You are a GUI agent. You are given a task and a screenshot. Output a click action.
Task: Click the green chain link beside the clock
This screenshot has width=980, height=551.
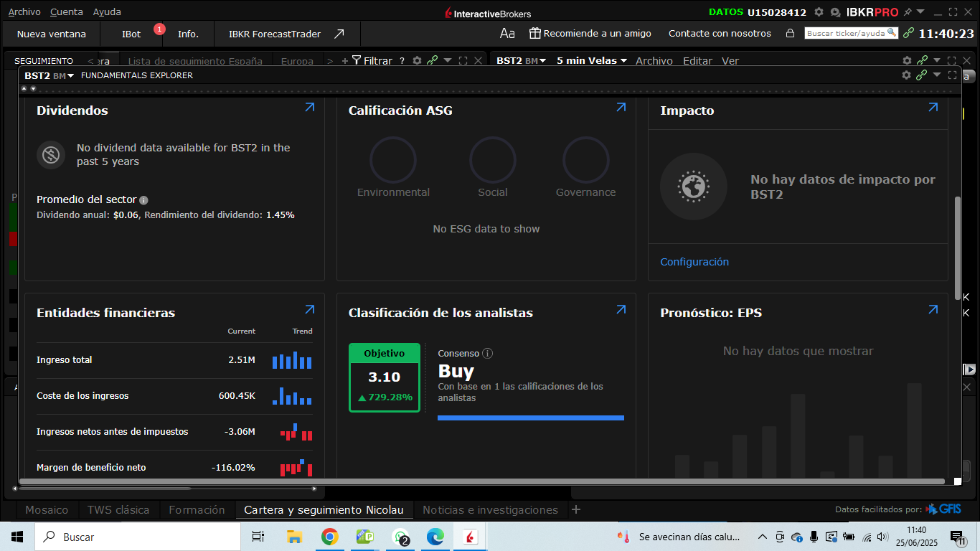[909, 34]
